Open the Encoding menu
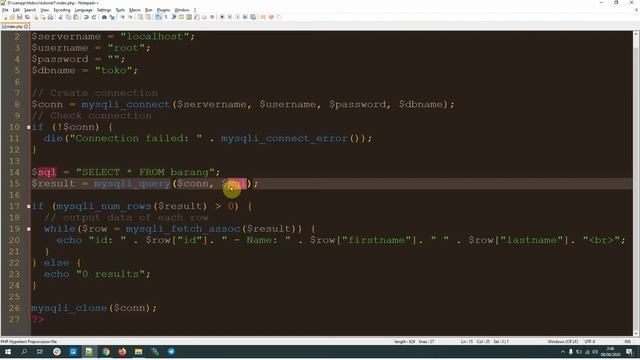The image size is (640, 360). [62, 10]
